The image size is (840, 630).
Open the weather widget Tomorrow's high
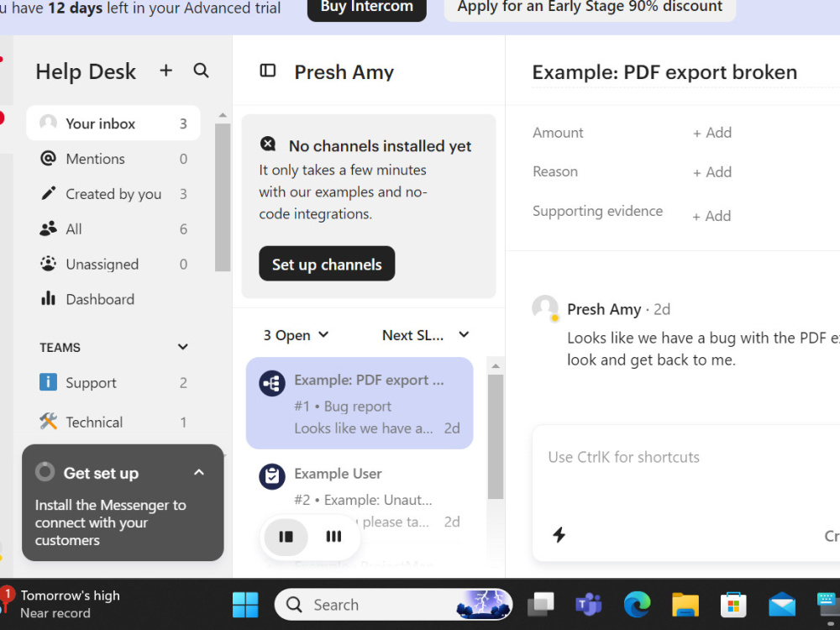61,604
